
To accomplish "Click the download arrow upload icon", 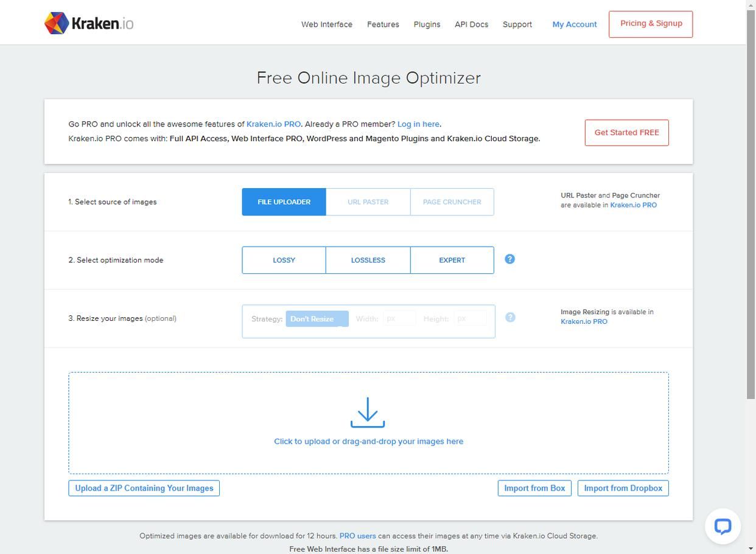I will [368, 413].
